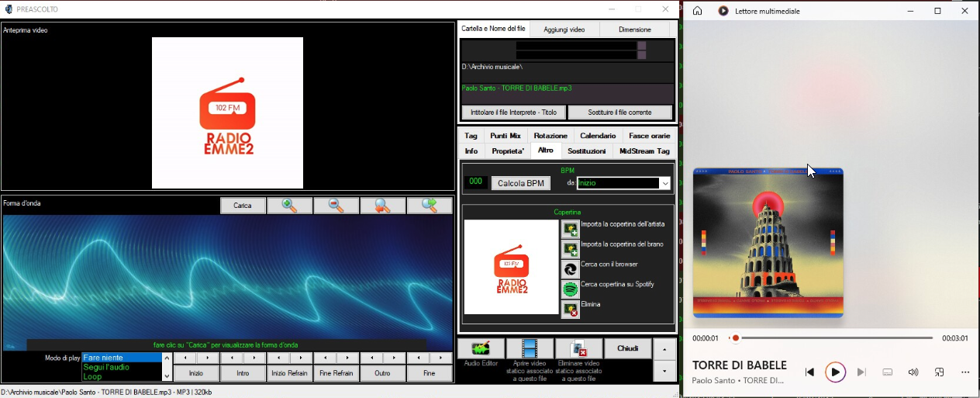The width and height of the screenshot is (980, 398).
Task: Select 'Loop' play mode
Action: (122, 376)
